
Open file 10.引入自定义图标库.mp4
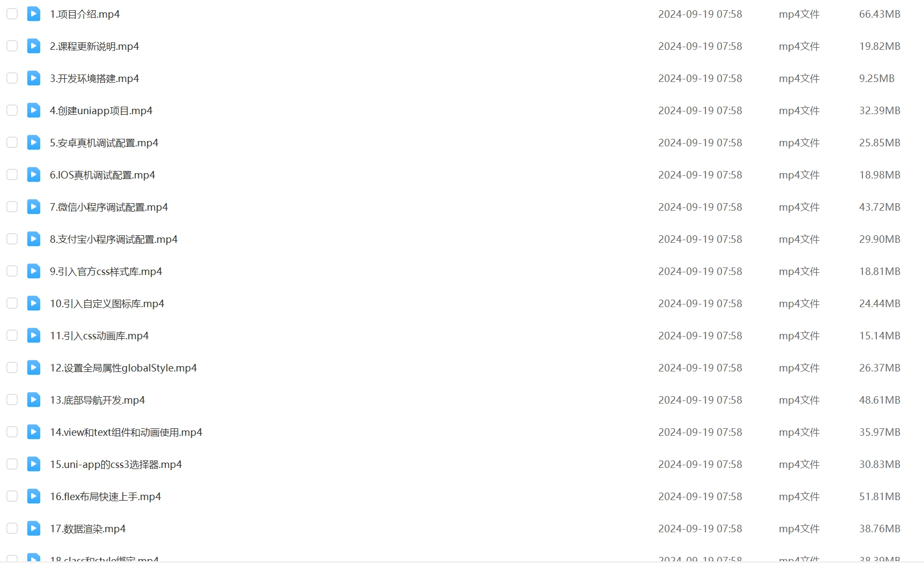pos(107,303)
